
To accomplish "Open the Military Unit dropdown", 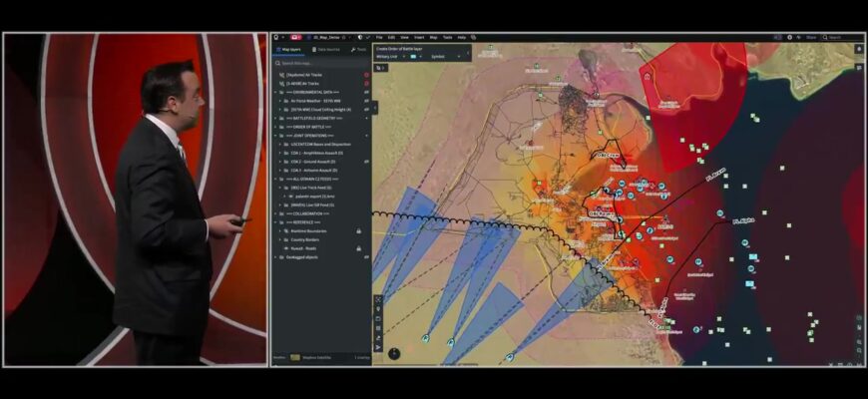I will click(x=390, y=57).
